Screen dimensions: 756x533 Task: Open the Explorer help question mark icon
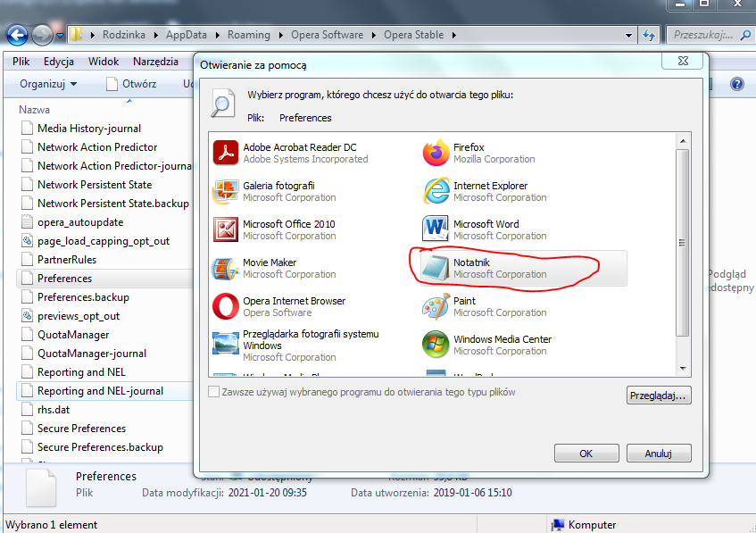point(737,84)
